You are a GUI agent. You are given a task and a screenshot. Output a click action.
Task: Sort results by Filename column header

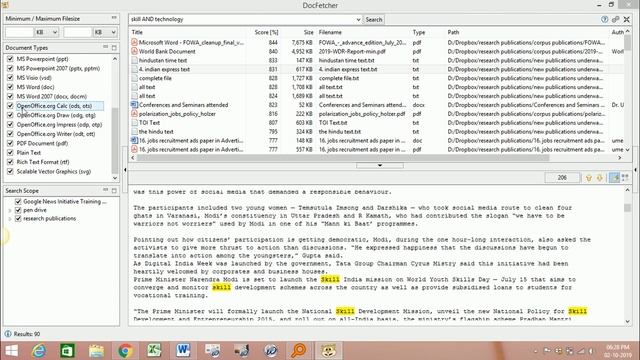363,32
